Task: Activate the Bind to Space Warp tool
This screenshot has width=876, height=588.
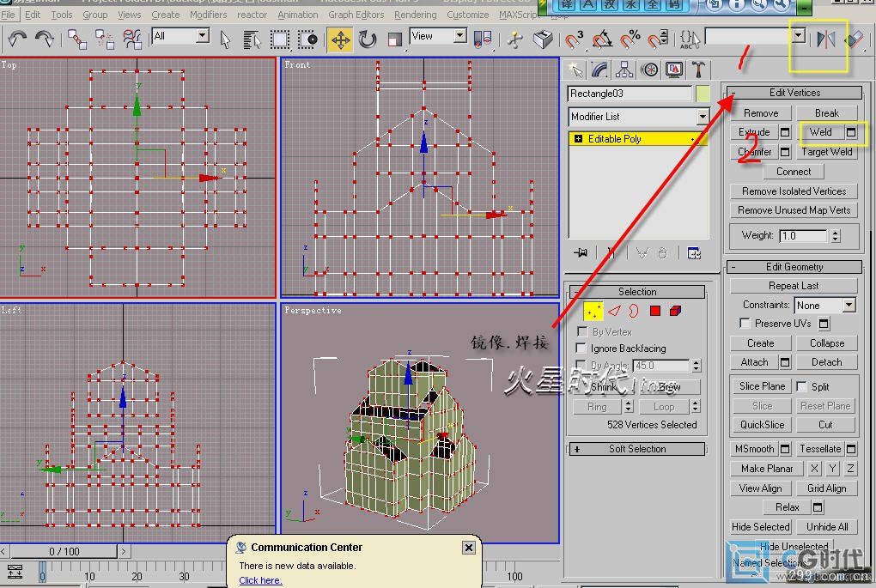Action: coord(132,39)
